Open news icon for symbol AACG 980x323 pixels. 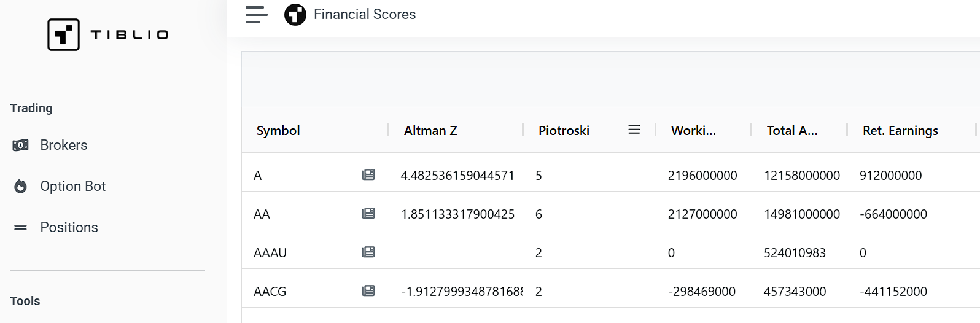tap(368, 291)
